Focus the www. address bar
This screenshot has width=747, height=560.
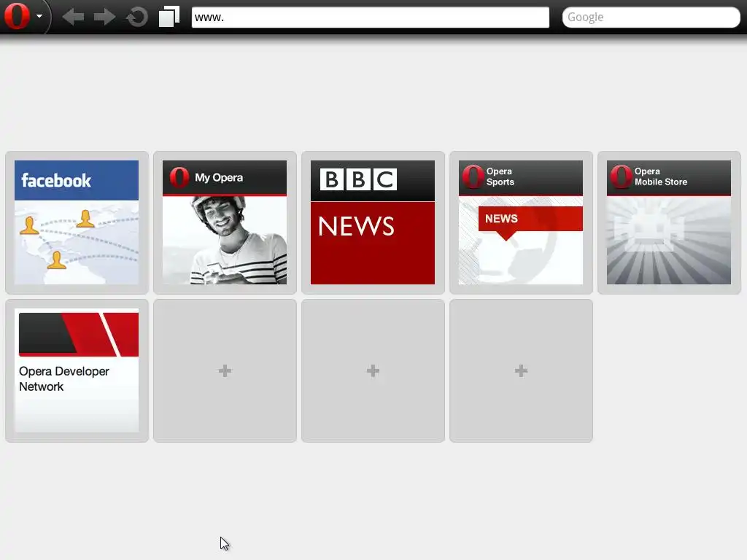coord(370,17)
